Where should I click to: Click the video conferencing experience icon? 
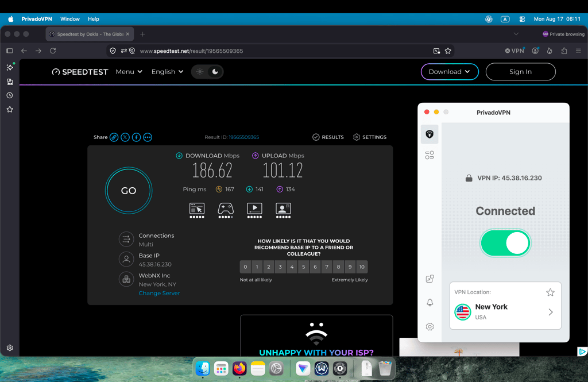(x=283, y=210)
